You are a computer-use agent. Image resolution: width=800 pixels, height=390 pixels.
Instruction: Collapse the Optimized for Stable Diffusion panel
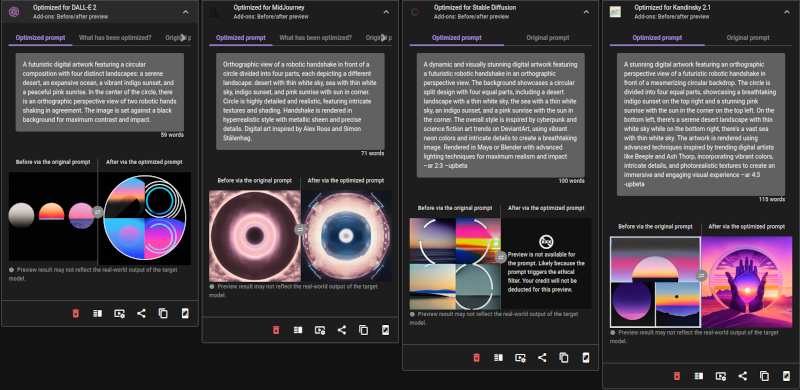point(586,12)
